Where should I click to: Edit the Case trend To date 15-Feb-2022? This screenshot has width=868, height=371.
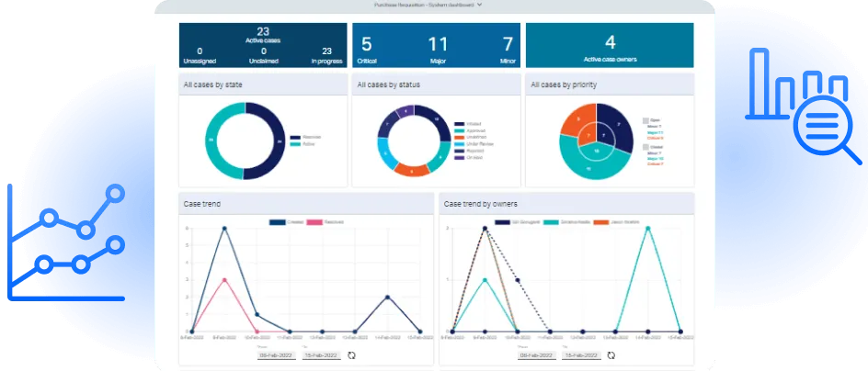322,355
